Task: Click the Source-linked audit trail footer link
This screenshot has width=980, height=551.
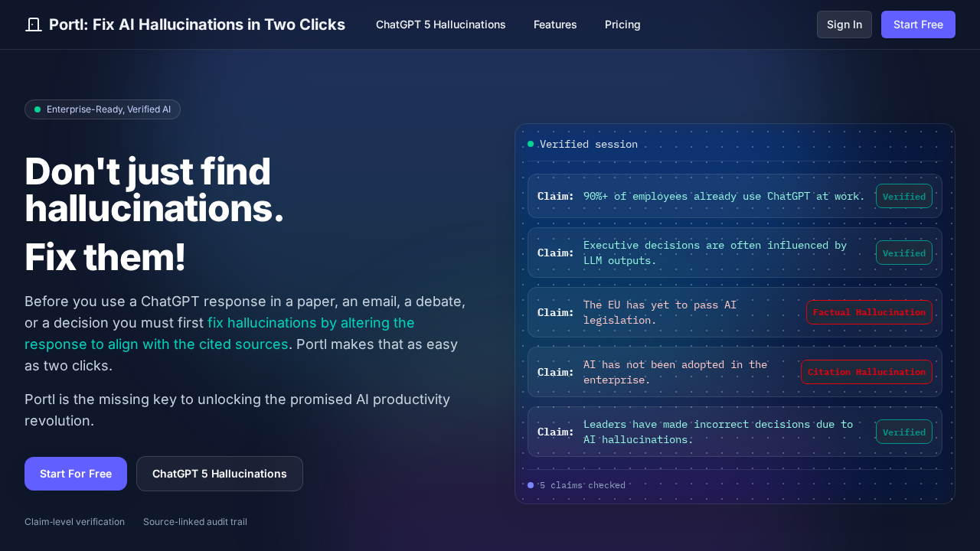Action: 194,522
